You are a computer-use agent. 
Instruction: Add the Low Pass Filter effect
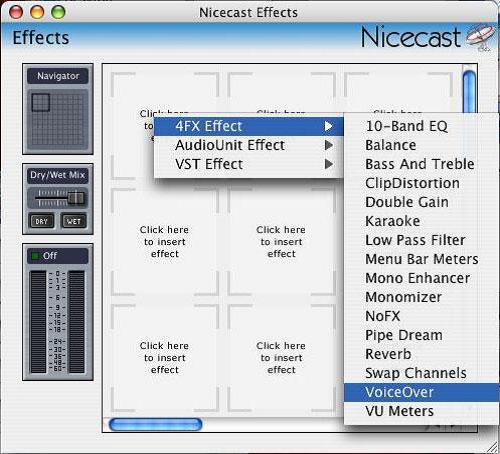point(421,240)
